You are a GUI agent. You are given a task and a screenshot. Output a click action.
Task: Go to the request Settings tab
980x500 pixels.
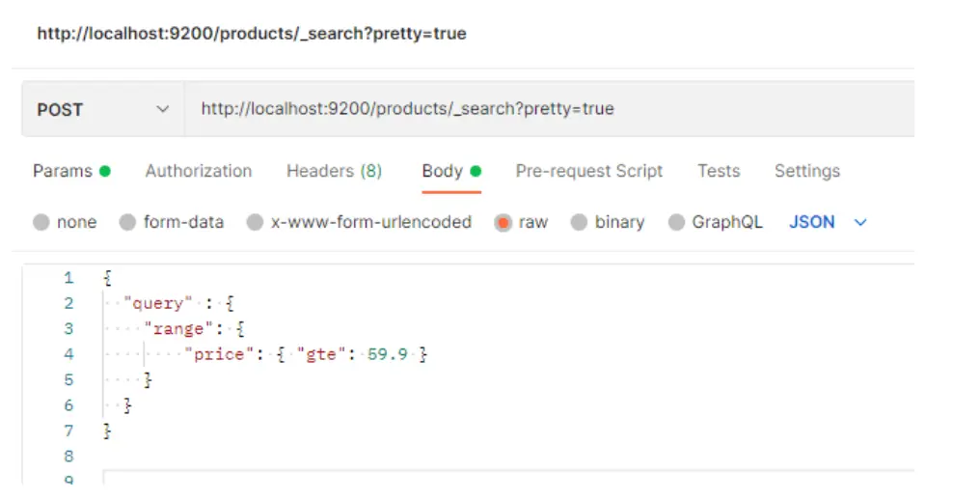[806, 171]
